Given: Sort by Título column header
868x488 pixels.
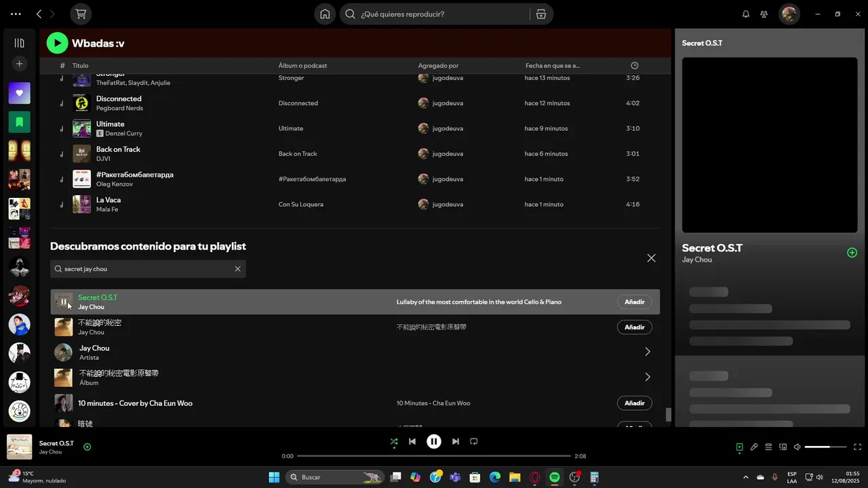Looking at the screenshot, I should 80,66.
